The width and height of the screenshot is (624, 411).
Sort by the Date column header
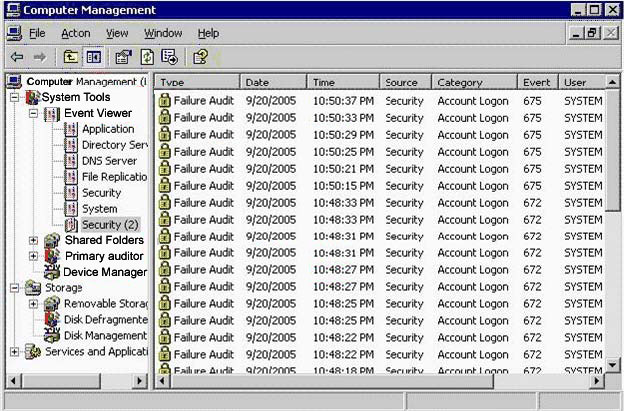(273, 82)
